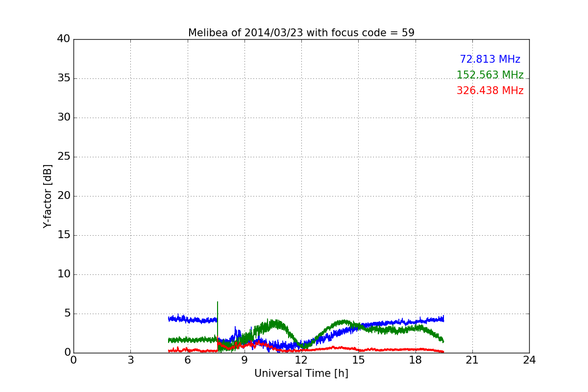Image resolution: width=588 pixels, height=392 pixels.
Task: Click the x-axis tick label 21
Action: [472, 360]
